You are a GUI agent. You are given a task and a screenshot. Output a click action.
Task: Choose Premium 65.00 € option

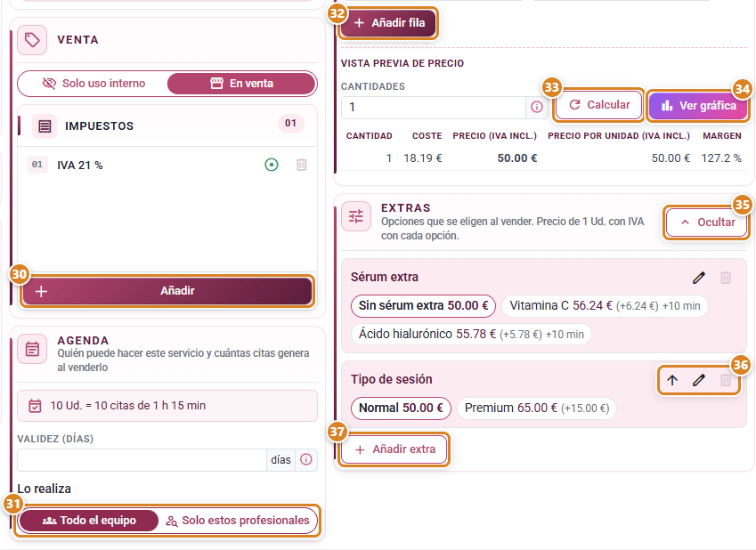click(537, 408)
